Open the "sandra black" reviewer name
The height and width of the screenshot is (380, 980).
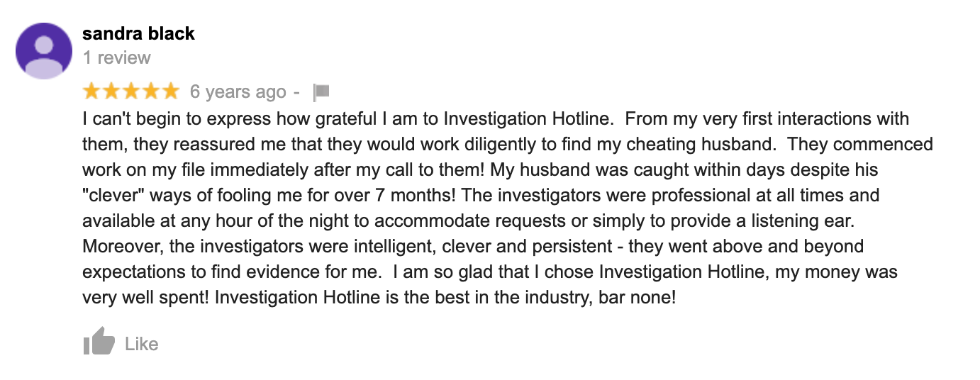138,33
